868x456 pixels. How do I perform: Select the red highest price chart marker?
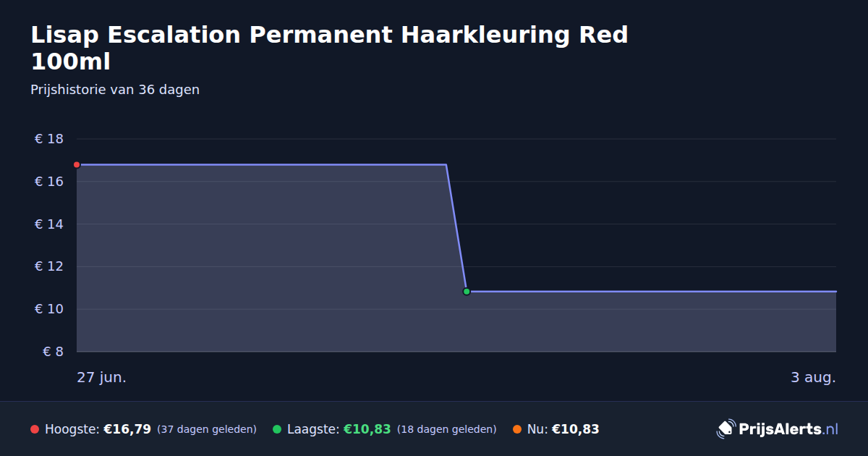[x=77, y=165]
